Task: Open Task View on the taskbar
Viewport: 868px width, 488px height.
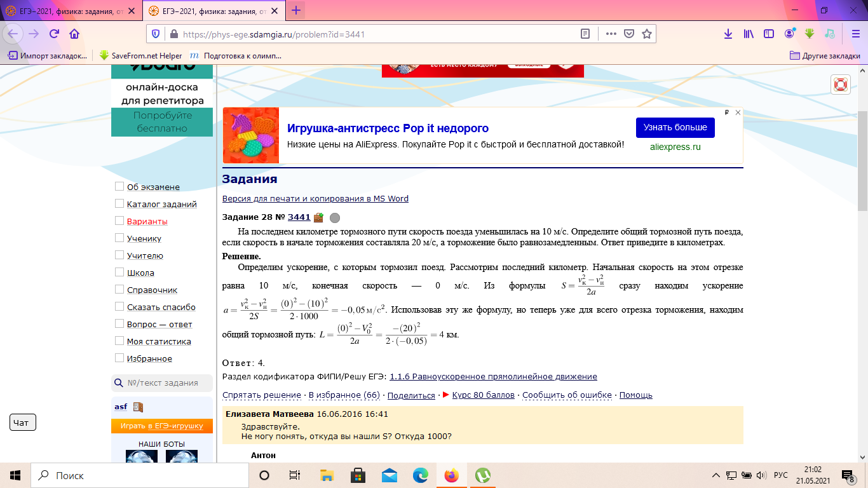Action: click(295, 475)
